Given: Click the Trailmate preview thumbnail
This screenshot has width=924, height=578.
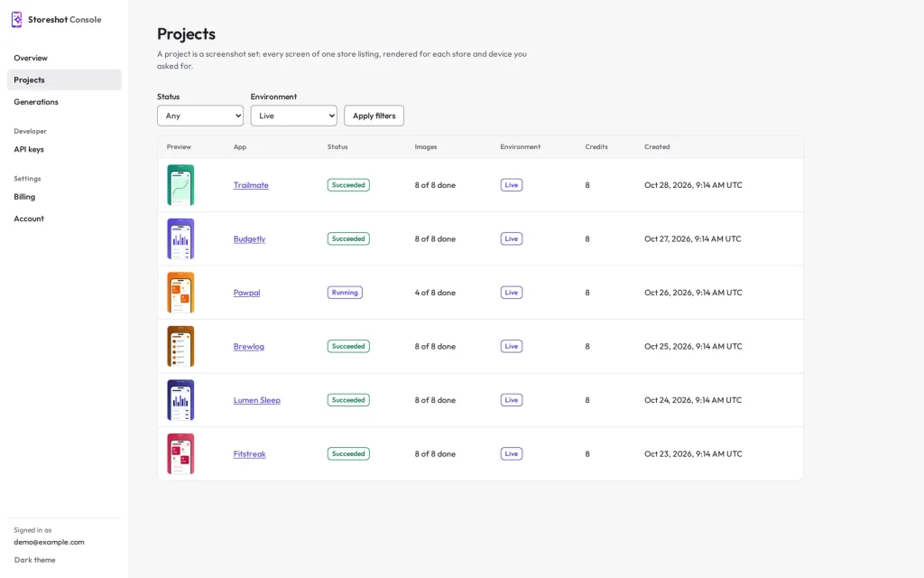Looking at the screenshot, I should pos(180,185).
